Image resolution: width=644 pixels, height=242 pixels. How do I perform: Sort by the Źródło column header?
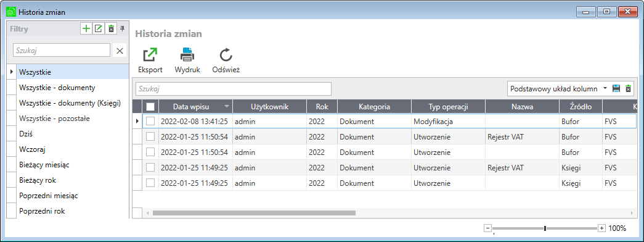click(x=581, y=107)
